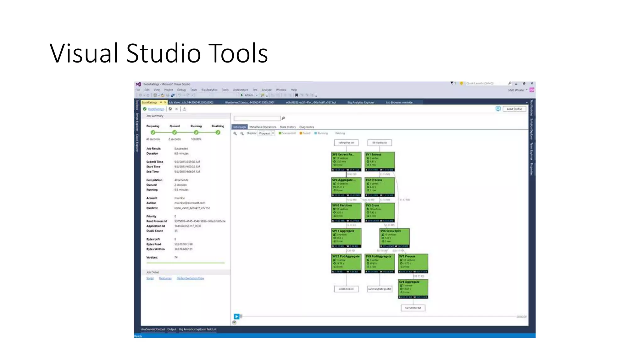Open the Resources link under Job Detail
The height and width of the screenshot is (362, 644).
pyautogui.click(x=165, y=278)
